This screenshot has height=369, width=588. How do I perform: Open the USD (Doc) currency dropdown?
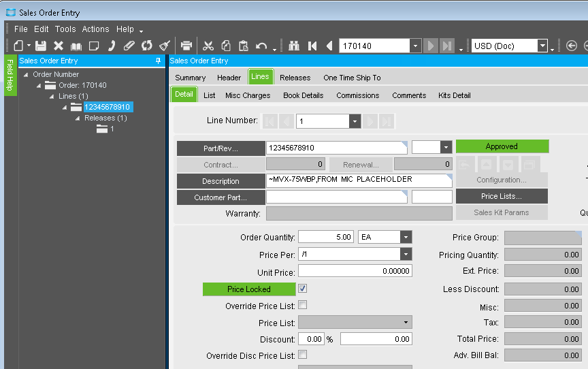(542, 46)
